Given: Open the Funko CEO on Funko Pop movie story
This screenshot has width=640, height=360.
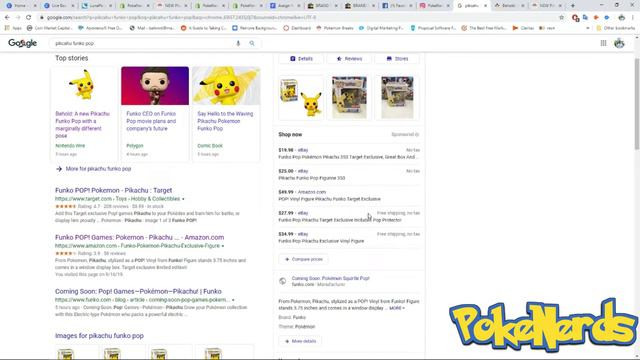Looking at the screenshot, I should (x=151, y=121).
